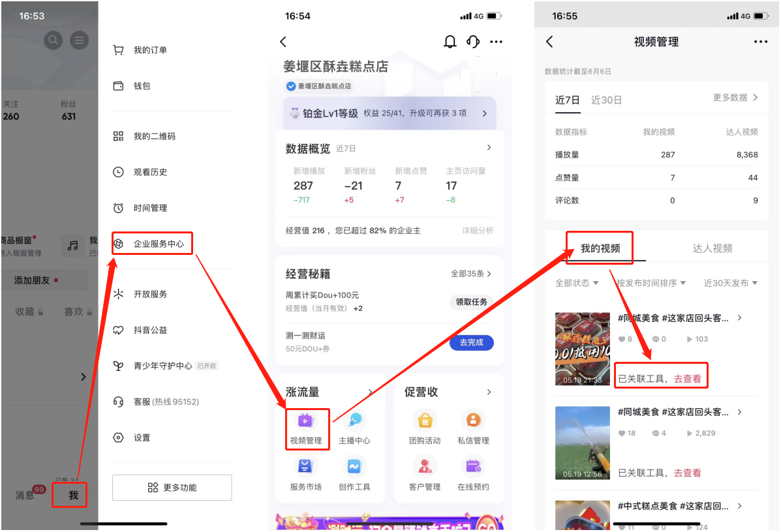This screenshot has width=781, height=532.
Task: Open the video thumbnail dated 05.19 12:56
Action: coord(582,443)
